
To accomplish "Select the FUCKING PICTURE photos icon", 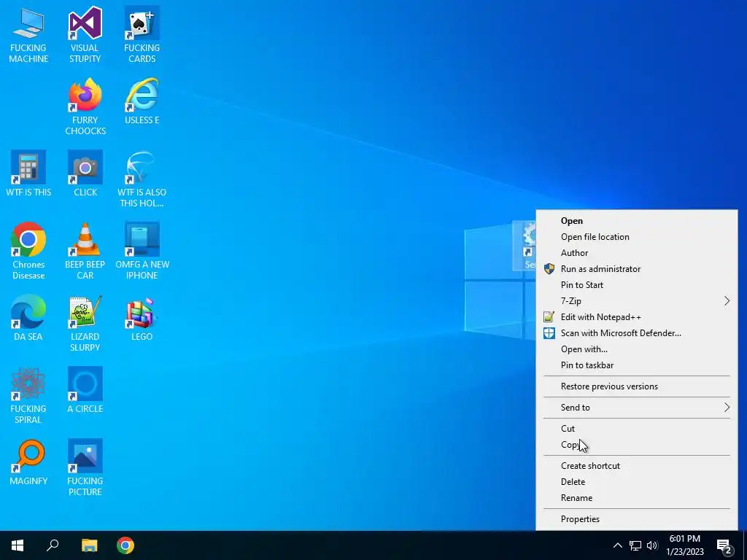I will pos(85,467).
